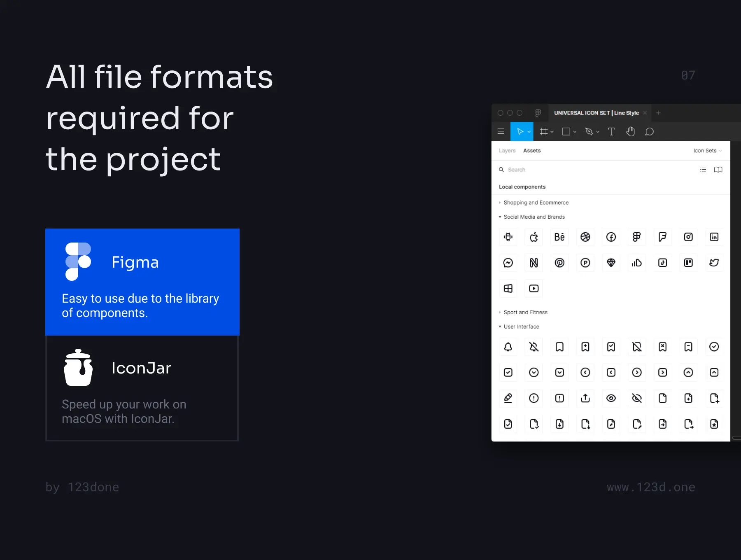Viewport: 741px width, 560px height.
Task: Activate the Hand tool
Action: (630, 132)
